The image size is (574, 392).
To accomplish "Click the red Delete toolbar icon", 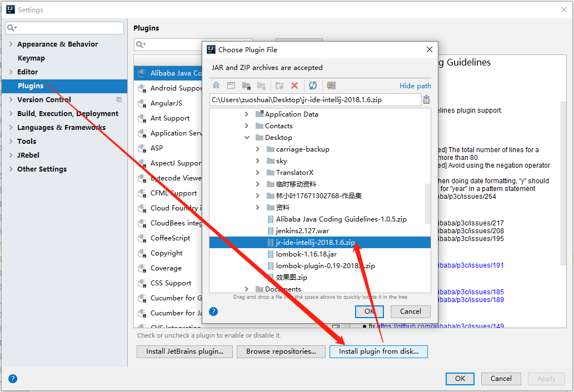I will [295, 86].
